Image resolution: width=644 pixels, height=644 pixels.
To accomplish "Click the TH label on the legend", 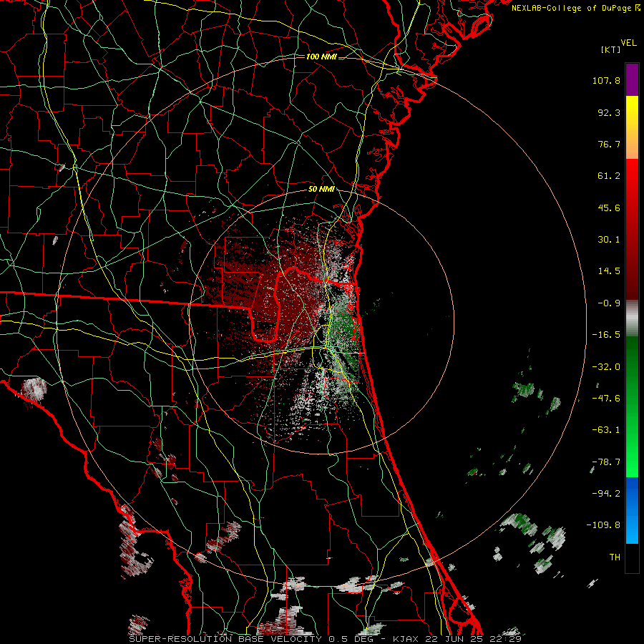I will pyautogui.click(x=615, y=557).
